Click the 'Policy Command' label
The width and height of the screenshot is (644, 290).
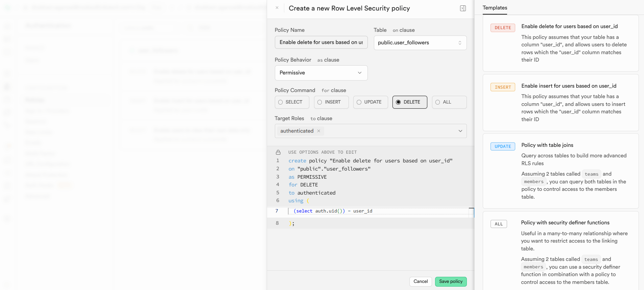coord(295,90)
